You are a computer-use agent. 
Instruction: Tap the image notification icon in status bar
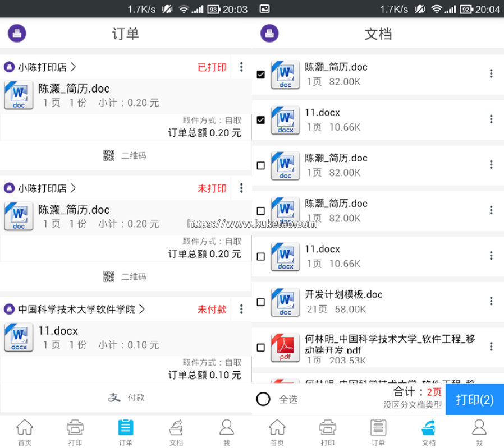coord(264,8)
